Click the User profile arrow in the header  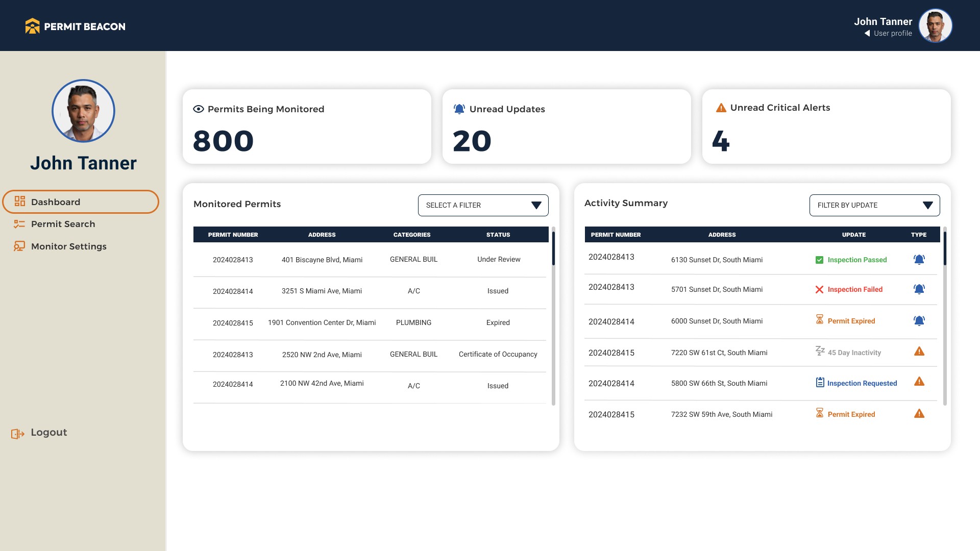(867, 33)
